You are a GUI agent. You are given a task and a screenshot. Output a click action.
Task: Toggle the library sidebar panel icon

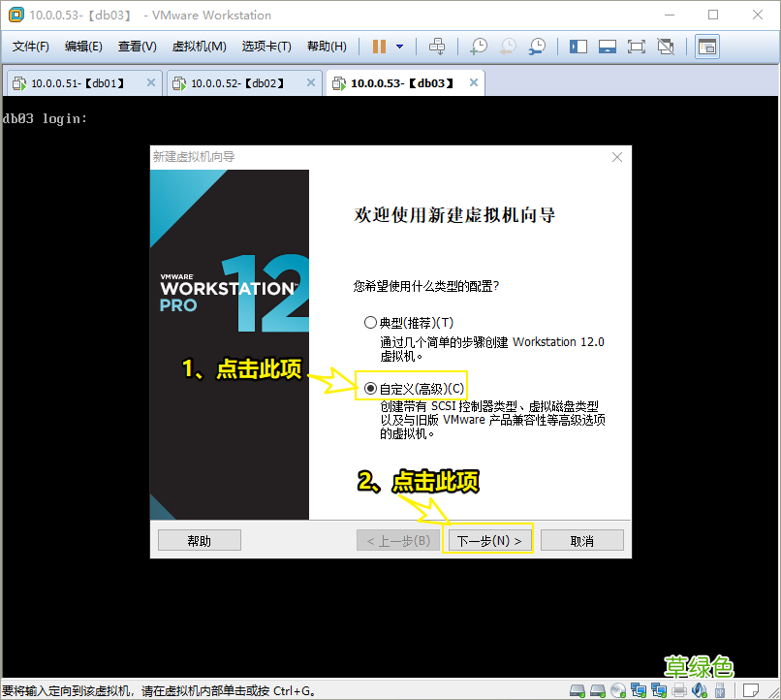(x=578, y=47)
